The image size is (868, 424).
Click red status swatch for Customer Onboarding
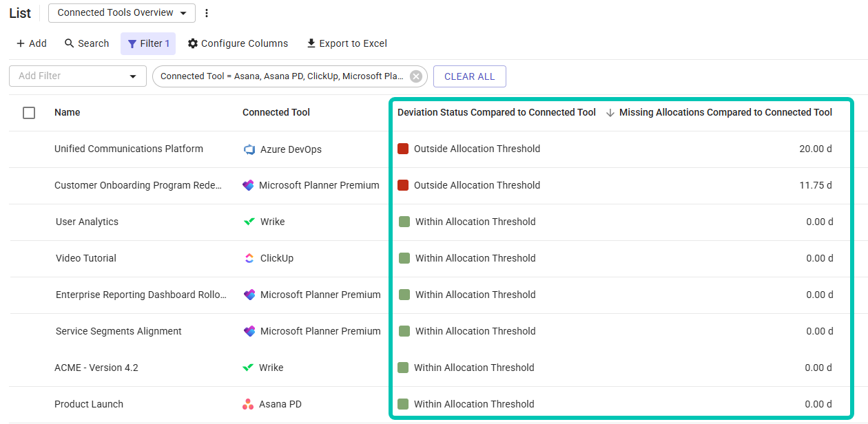pos(403,185)
